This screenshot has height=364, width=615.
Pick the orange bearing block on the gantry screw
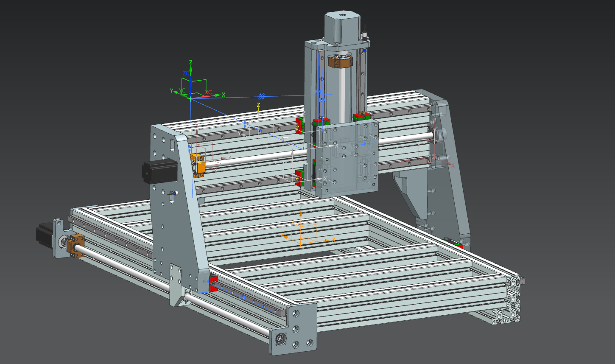(x=198, y=165)
